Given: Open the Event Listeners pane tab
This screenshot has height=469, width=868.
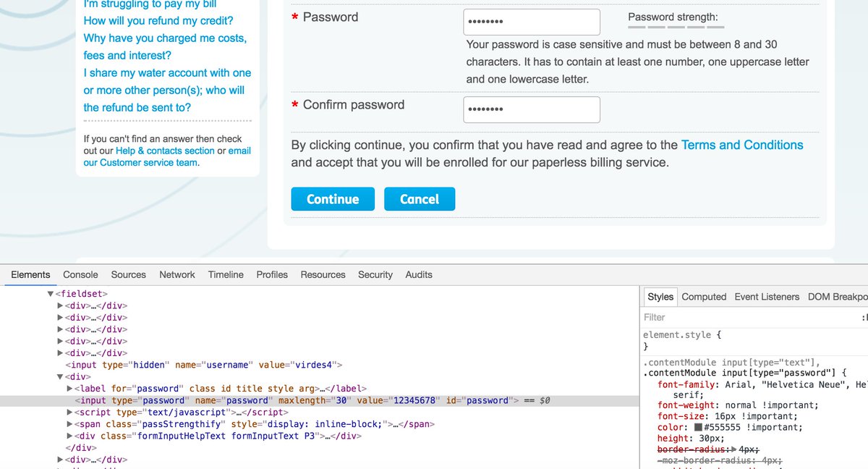Looking at the screenshot, I should (767, 297).
